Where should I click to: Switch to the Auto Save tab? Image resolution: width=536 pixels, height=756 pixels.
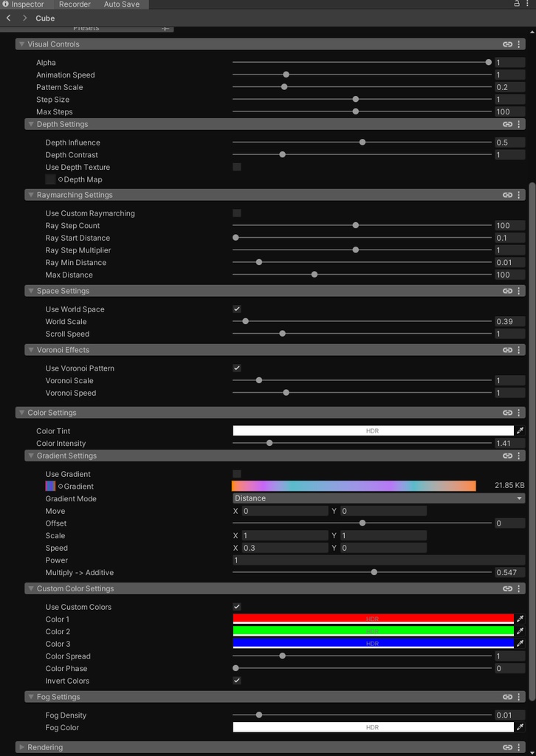122,4
